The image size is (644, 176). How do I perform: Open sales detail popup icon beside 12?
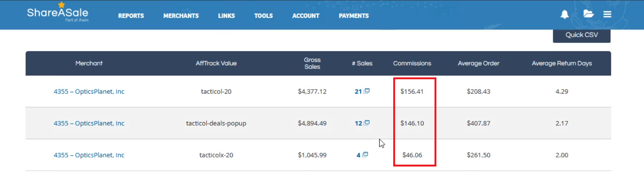click(366, 123)
